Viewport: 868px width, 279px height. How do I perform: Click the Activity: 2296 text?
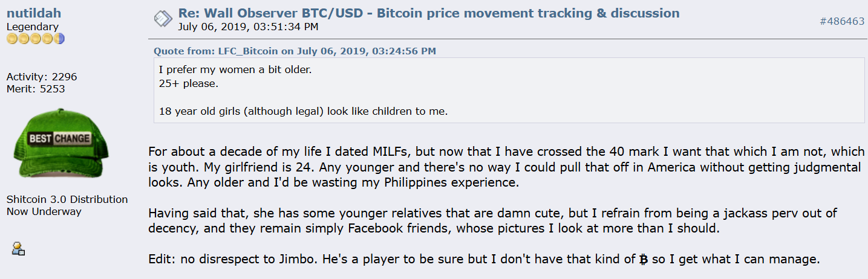coord(42,77)
